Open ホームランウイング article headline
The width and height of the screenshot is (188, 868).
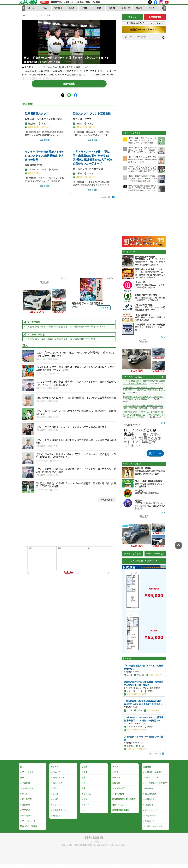(76, 354)
